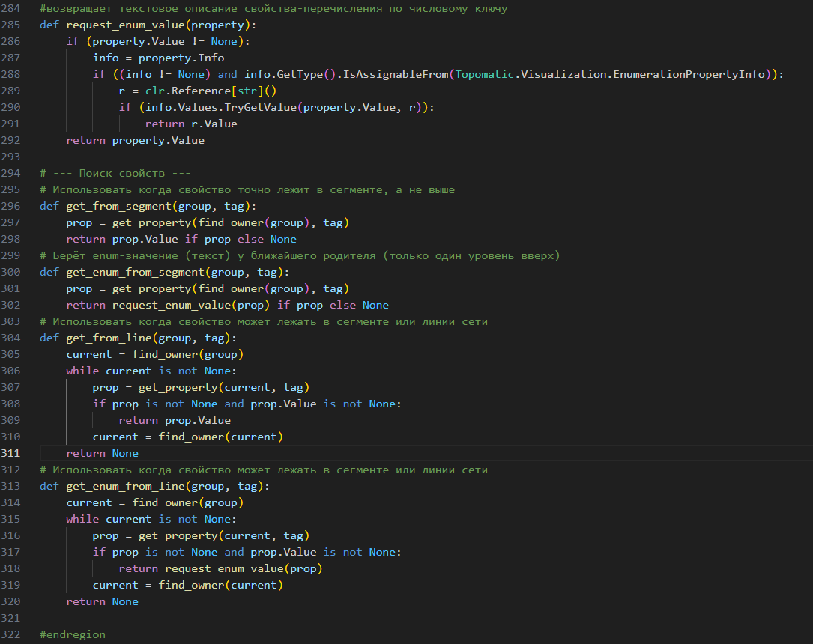Click the "while" keyword on line 314

pos(82,519)
